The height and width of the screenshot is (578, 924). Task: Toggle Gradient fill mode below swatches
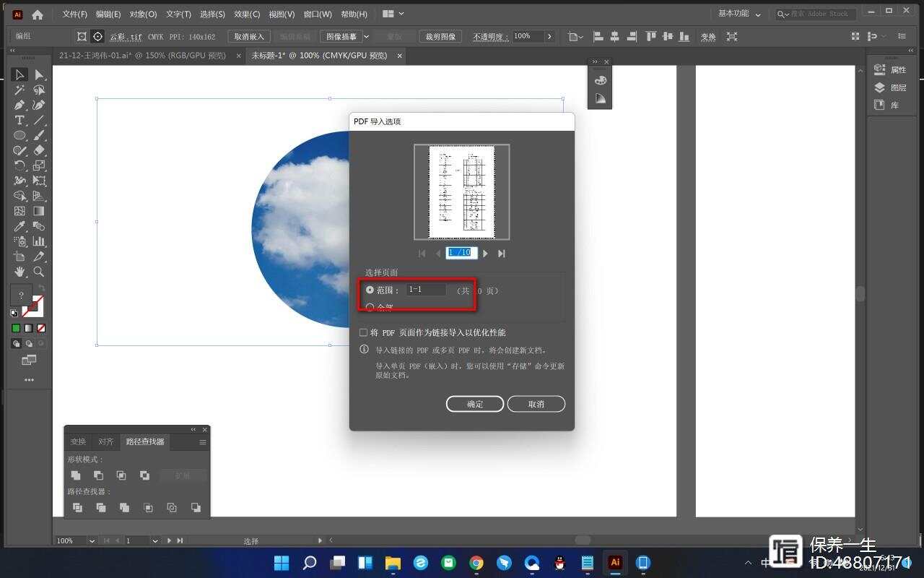coord(29,328)
